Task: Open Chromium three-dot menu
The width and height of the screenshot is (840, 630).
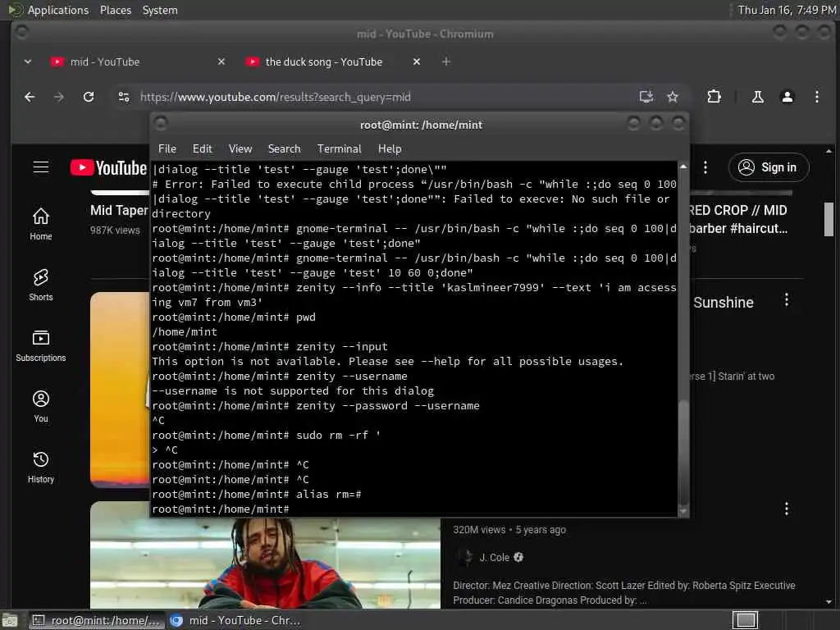Action: coord(816,97)
